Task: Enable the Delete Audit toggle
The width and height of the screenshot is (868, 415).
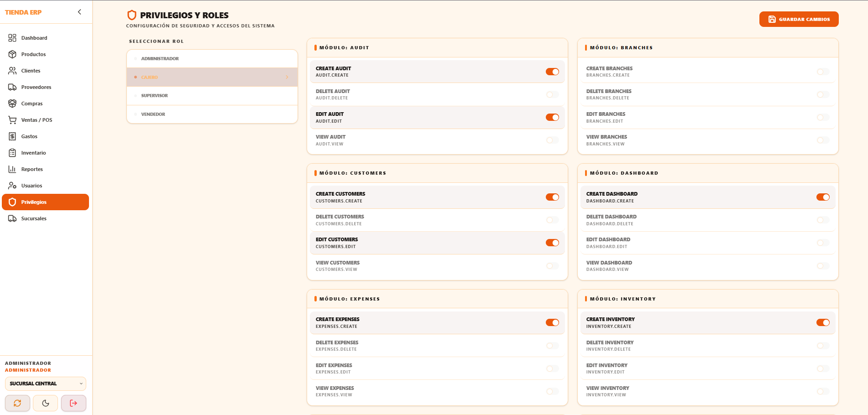Action: (x=552, y=94)
